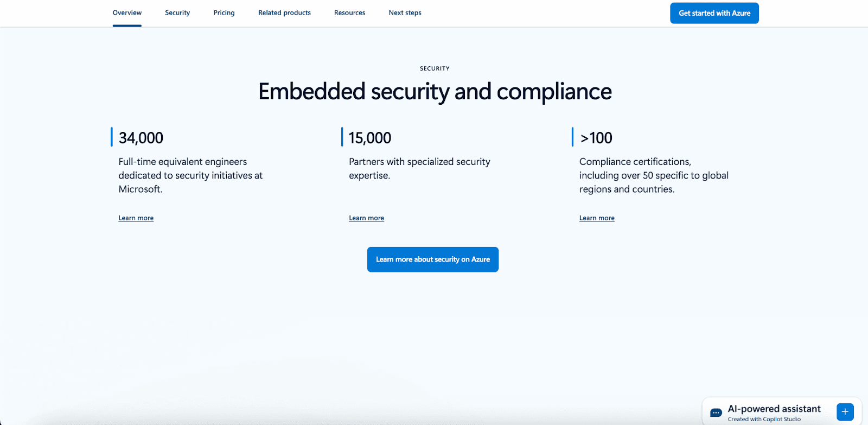The image size is (868, 425).
Task: Select the Resources tab
Action: [x=349, y=12]
